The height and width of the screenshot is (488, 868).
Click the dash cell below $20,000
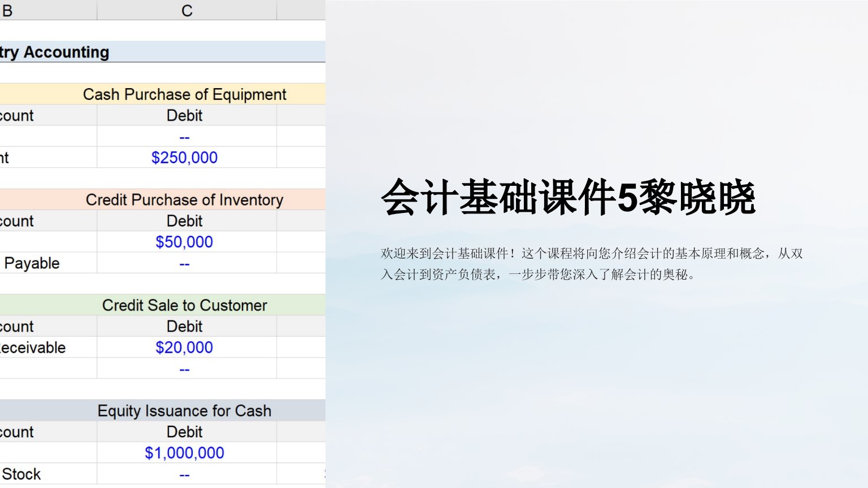pos(187,368)
